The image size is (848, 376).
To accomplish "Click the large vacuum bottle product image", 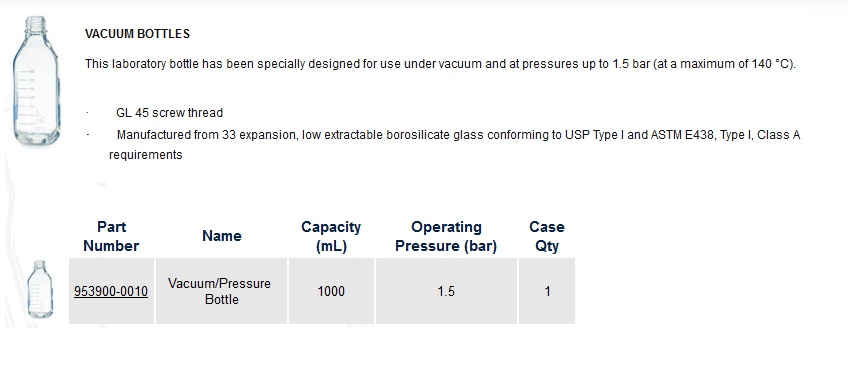I will (36, 81).
